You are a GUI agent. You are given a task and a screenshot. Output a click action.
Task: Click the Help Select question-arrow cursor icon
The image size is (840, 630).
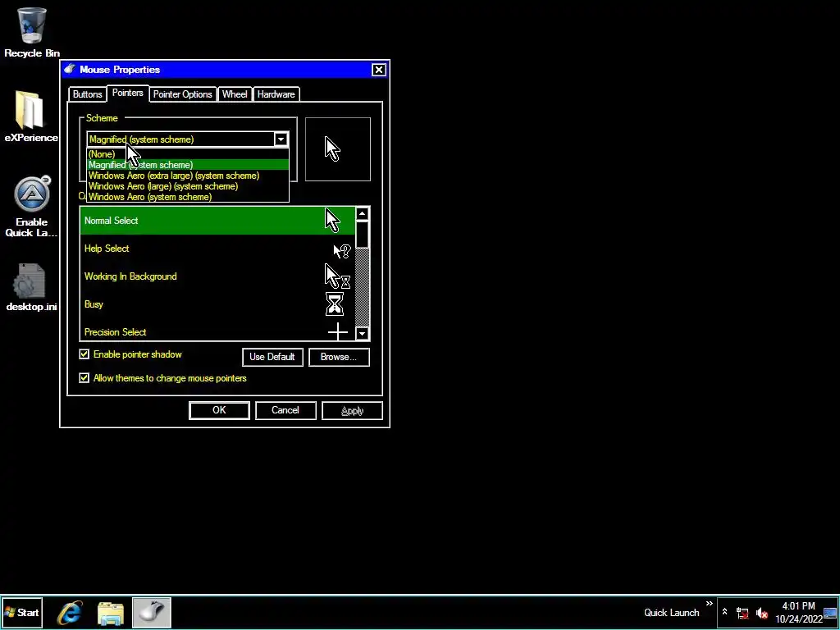(x=342, y=251)
